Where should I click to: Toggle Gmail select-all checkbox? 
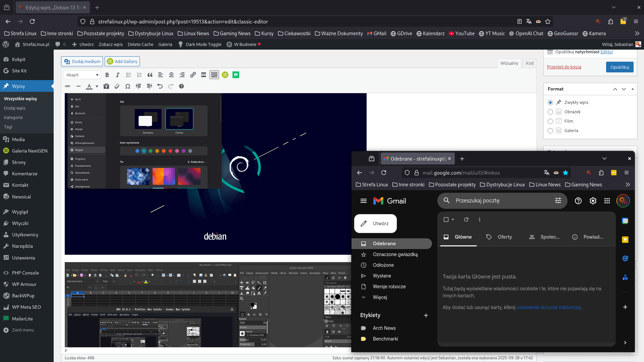tap(446, 220)
